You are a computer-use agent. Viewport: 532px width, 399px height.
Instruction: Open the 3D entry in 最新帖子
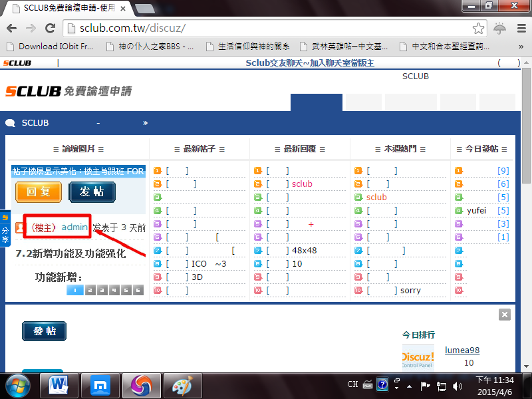(x=197, y=277)
